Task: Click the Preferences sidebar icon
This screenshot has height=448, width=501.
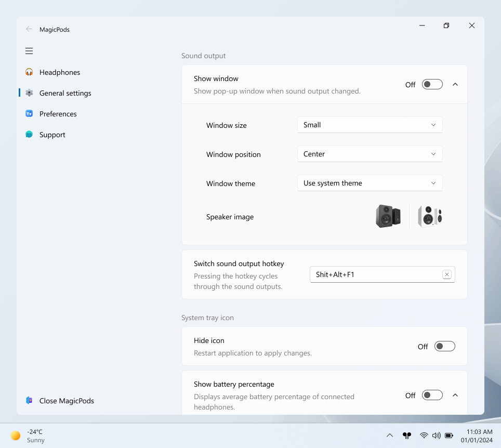Action: click(29, 114)
